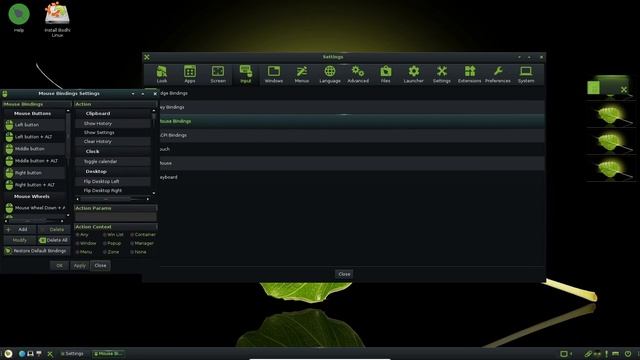The image size is (640, 360).
Task: Click the Install Bodhi Linux desktop icon
Action: click(x=57, y=19)
